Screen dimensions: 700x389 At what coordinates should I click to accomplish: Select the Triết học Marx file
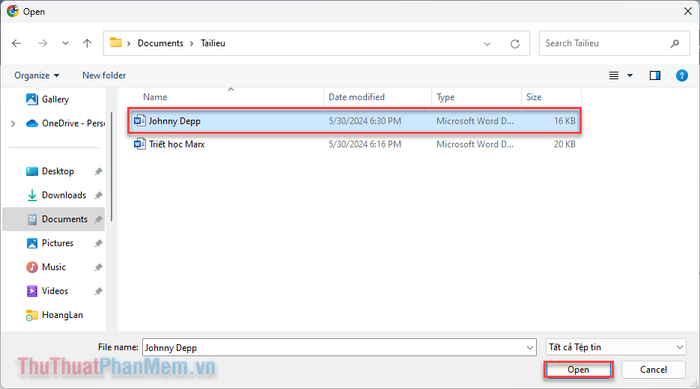(355, 144)
